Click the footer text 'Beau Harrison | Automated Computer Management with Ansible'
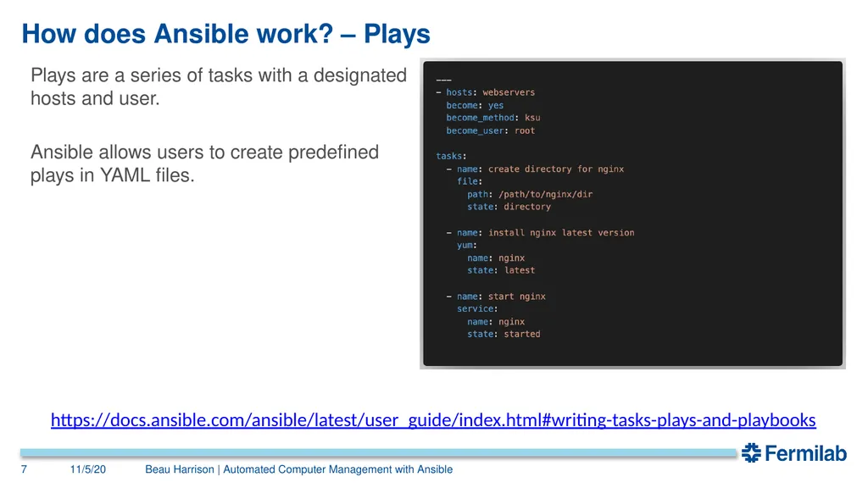The height and width of the screenshot is (488, 868). click(299, 469)
